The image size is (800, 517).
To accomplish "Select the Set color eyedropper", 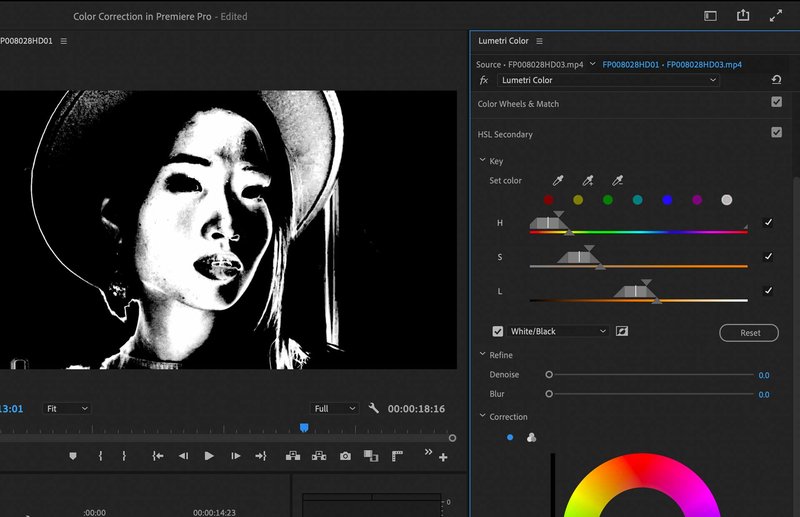I will (x=558, y=180).
